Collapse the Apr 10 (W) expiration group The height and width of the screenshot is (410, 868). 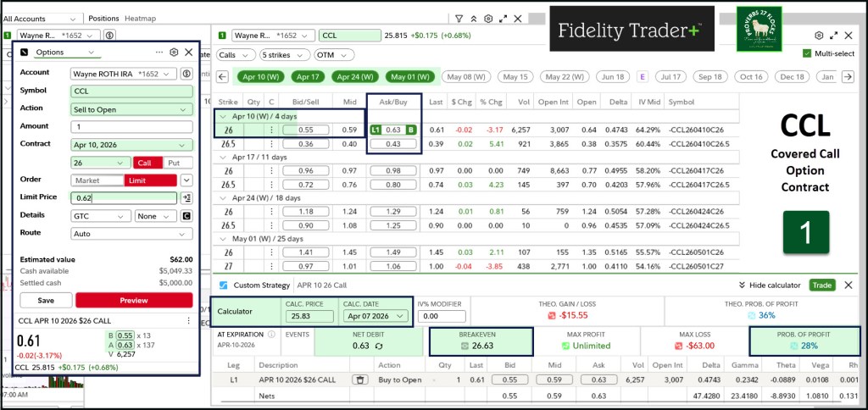(222, 116)
